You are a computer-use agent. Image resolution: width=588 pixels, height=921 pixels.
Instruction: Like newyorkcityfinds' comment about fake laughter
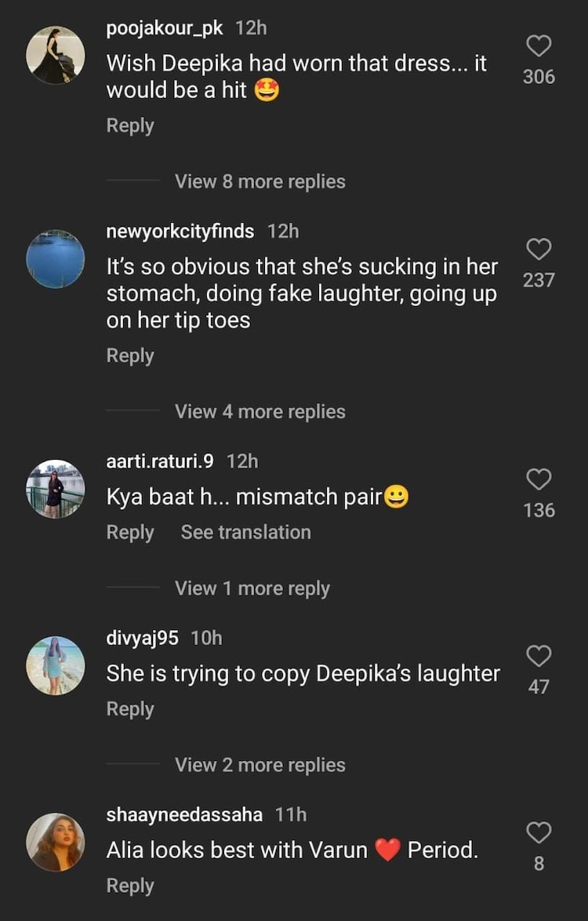click(x=539, y=250)
